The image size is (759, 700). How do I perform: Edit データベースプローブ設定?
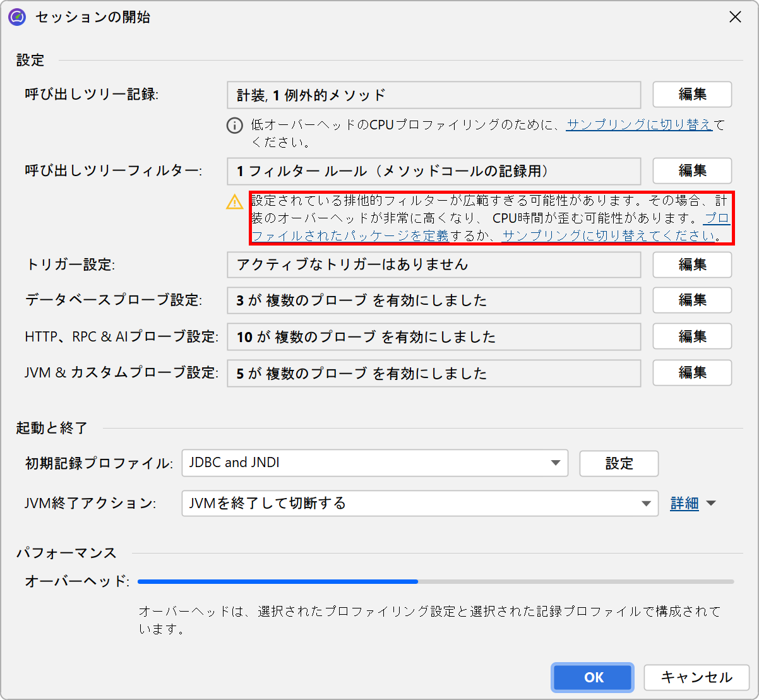[x=691, y=300]
